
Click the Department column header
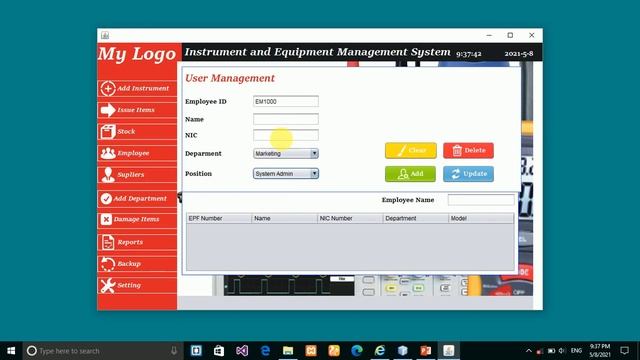[416, 218]
